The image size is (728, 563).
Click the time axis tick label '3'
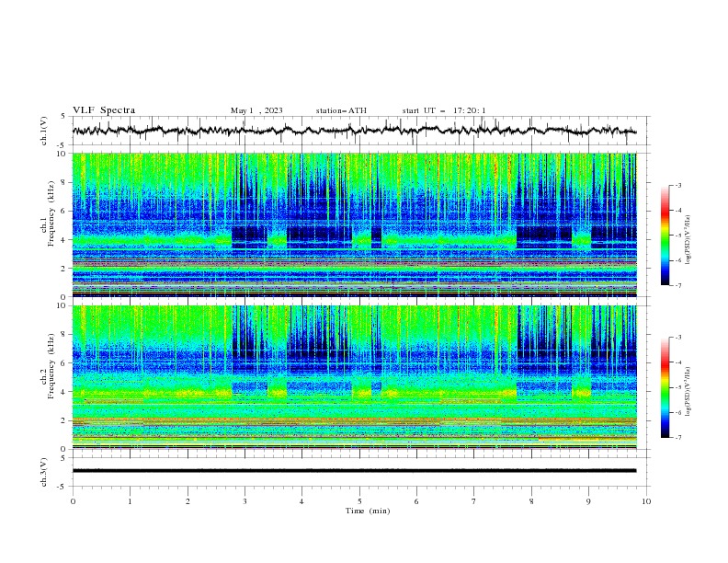tap(245, 501)
